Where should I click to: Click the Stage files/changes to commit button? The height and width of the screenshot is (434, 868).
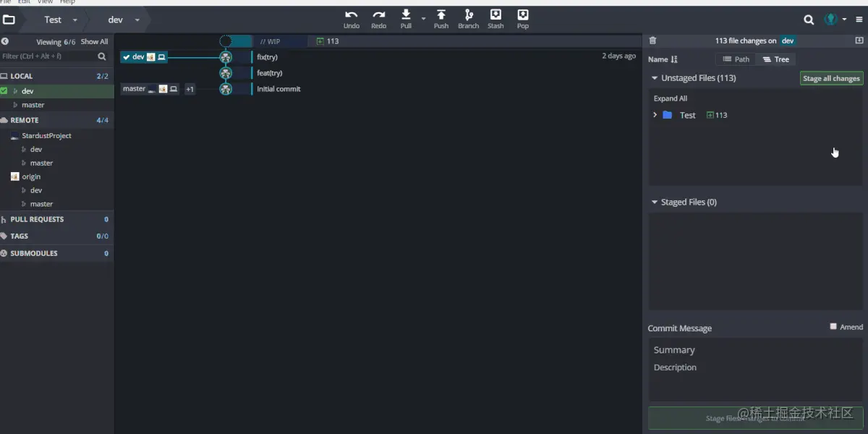[755, 418]
